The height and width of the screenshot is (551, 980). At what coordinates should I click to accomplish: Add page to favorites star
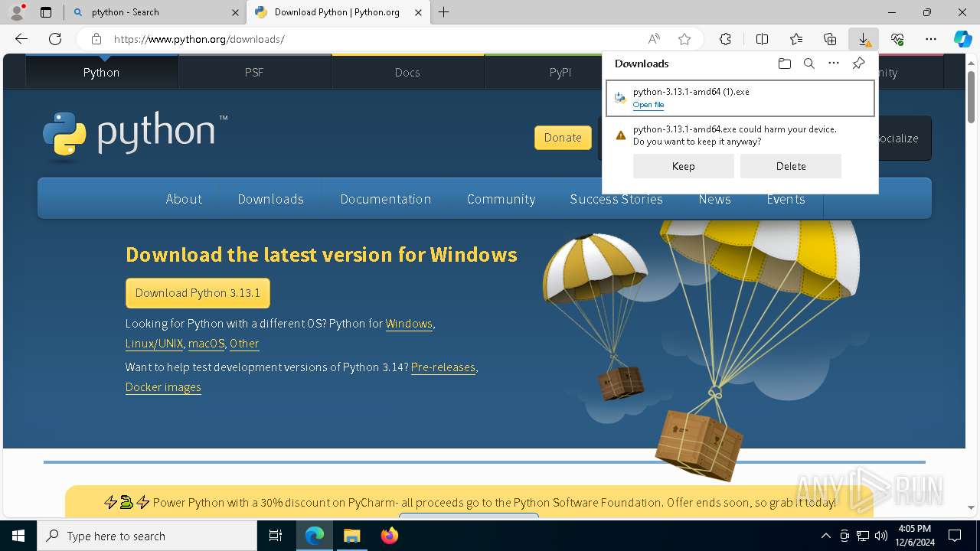[684, 39]
